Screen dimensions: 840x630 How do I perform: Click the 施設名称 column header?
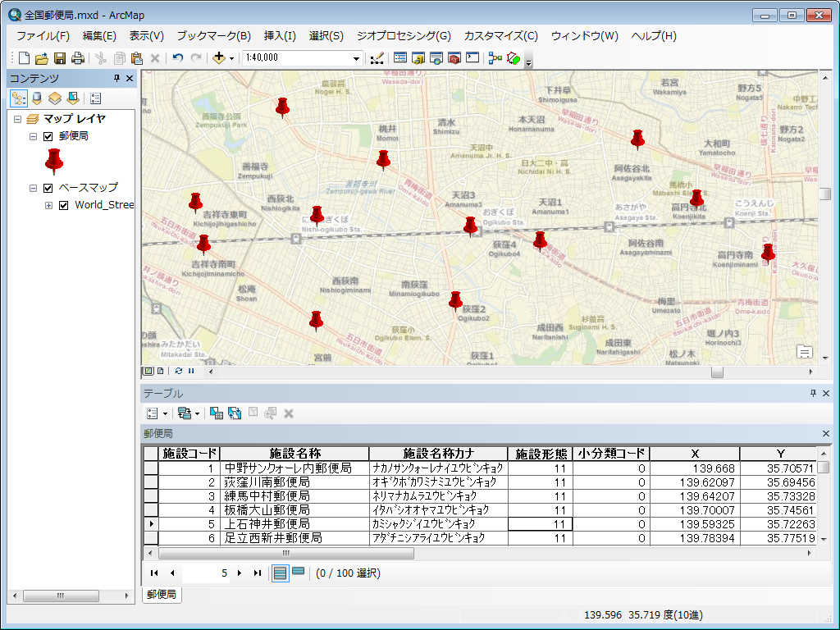294,454
